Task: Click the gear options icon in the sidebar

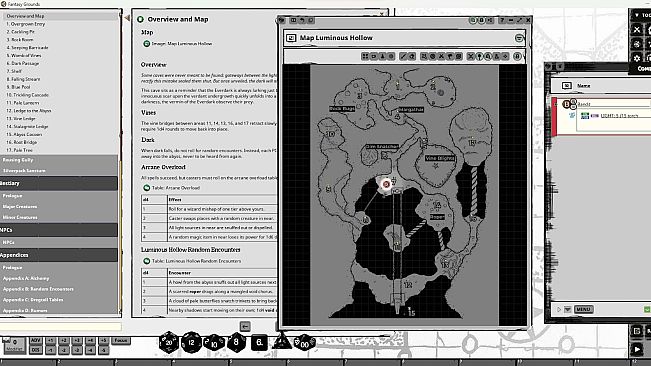Action: [x=637, y=58]
